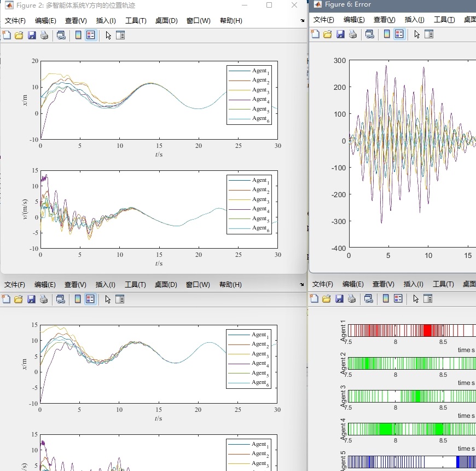The width and height of the screenshot is (476, 471).
Task: Toggle Insert Legend in Figure 2 toolbar
Action: click(x=91, y=35)
